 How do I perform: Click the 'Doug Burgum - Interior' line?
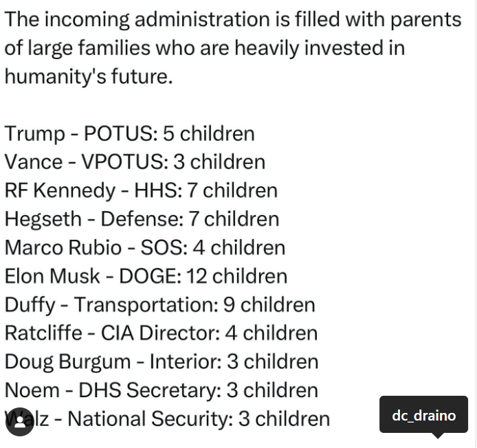point(162,361)
